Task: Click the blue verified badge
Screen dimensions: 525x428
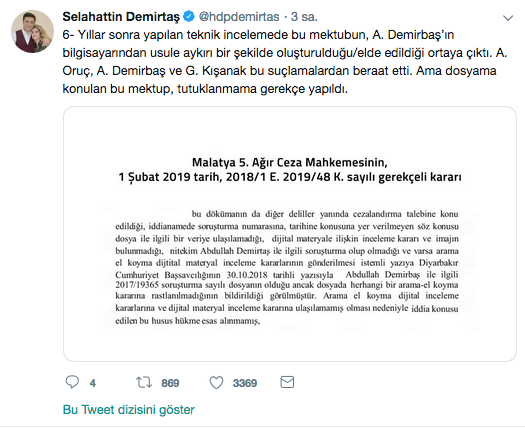Action: tap(189, 16)
